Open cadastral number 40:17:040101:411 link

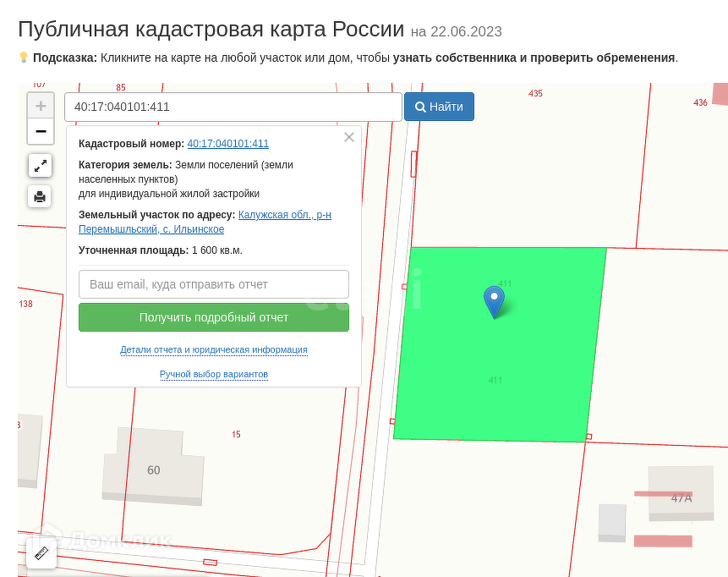[x=228, y=144]
